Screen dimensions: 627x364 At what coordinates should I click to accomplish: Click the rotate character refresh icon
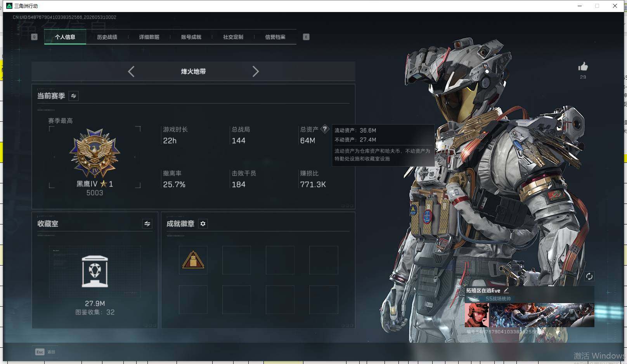click(589, 276)
